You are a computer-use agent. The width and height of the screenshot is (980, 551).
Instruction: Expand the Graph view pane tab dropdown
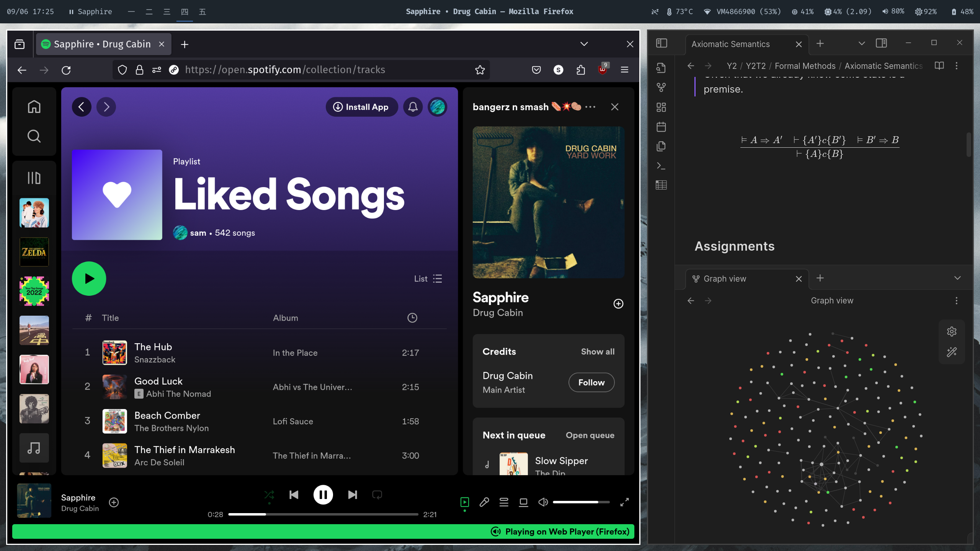point(957,278)
